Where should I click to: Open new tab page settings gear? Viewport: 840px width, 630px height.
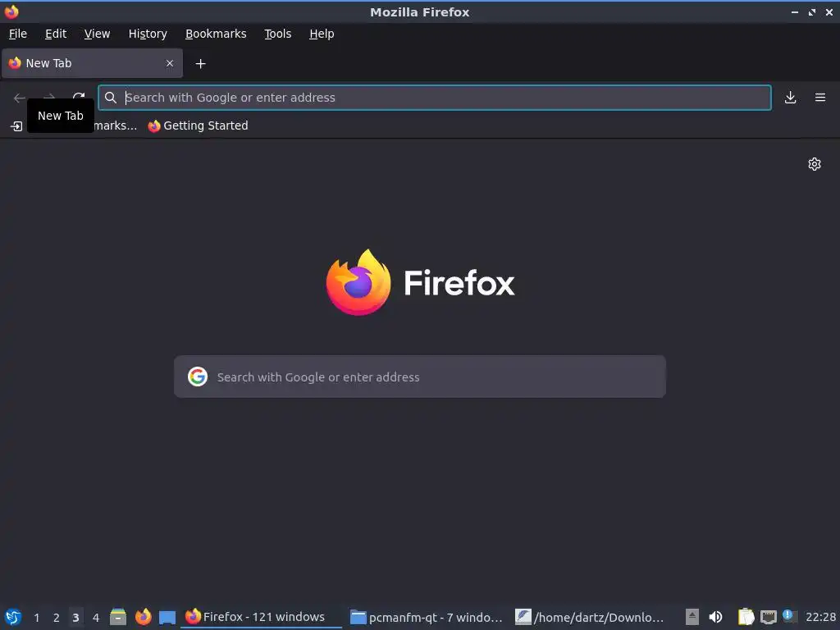pos(815,164)
